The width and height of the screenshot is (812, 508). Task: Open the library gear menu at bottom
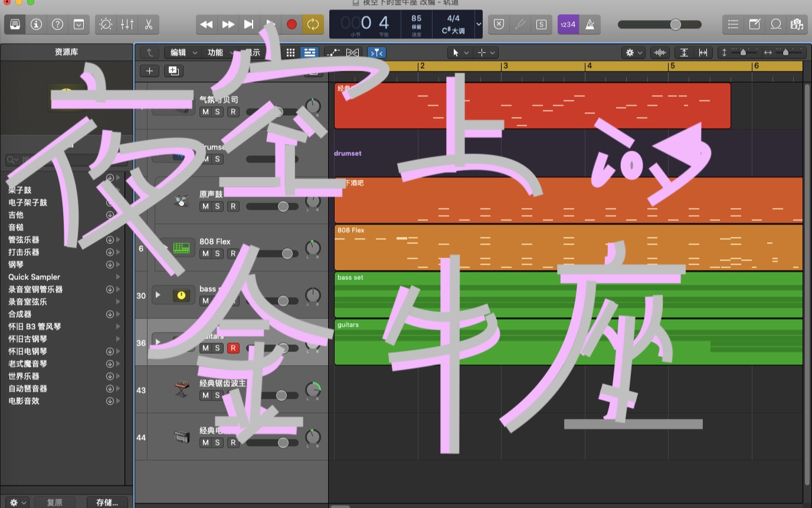tap(18, 502)
